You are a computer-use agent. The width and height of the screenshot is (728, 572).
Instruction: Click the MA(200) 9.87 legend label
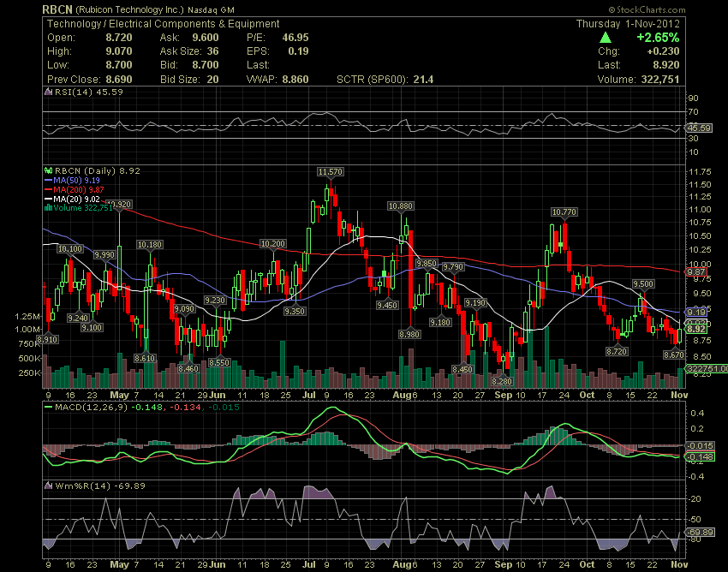click(x=79, y=189)
